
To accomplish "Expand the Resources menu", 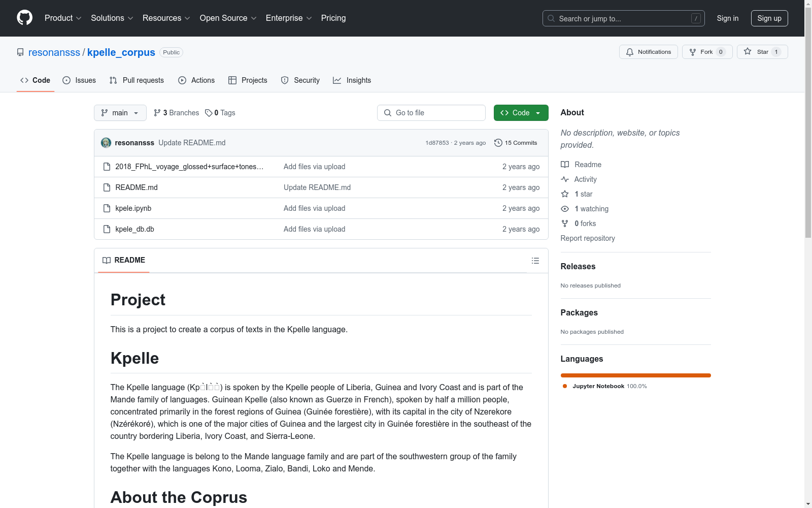I will click(166, 18).
